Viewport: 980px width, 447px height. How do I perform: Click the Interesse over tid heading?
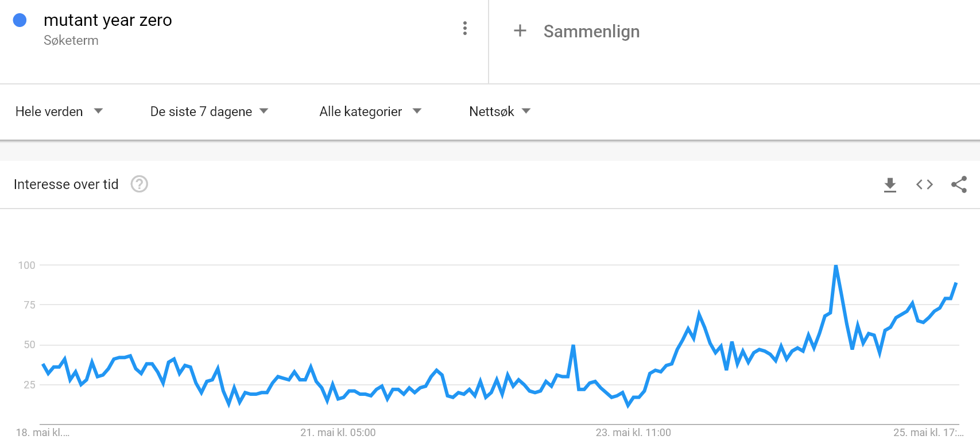66,184
